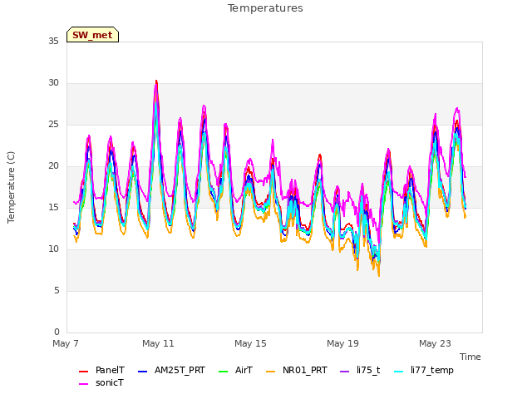
Task: Click the green AirT legend color marker
Action: coord(224,372)
